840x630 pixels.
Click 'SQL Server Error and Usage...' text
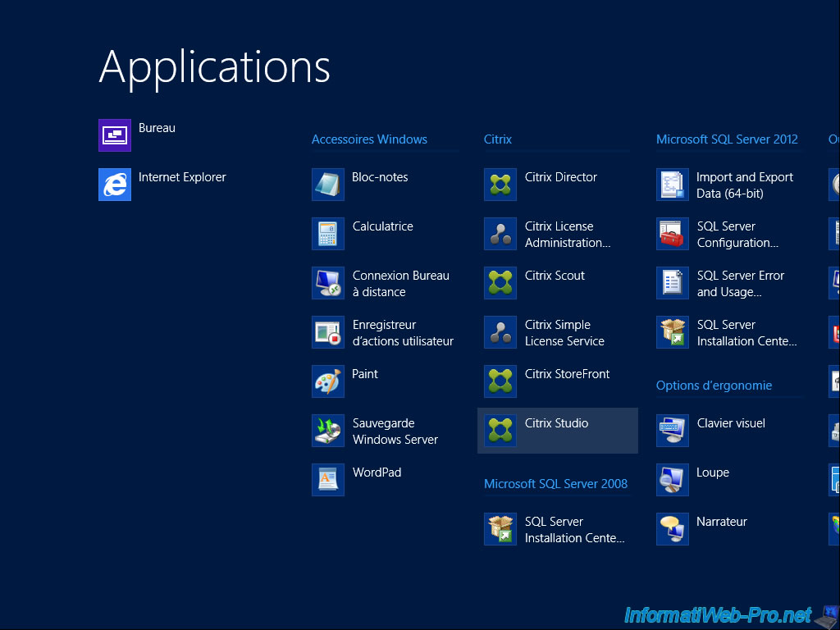[741, 283]
